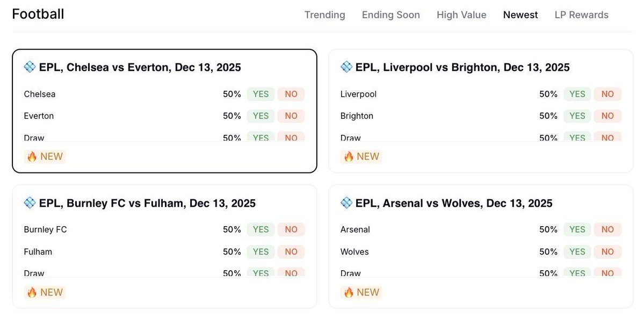Select the High Value tab
Image resolution: width=644 pixels, height=318 pixels.
(x=461, y=15)
